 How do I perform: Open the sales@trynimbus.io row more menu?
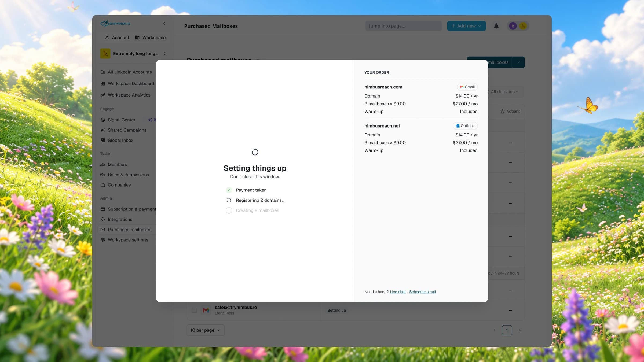[x=510, y=310]
